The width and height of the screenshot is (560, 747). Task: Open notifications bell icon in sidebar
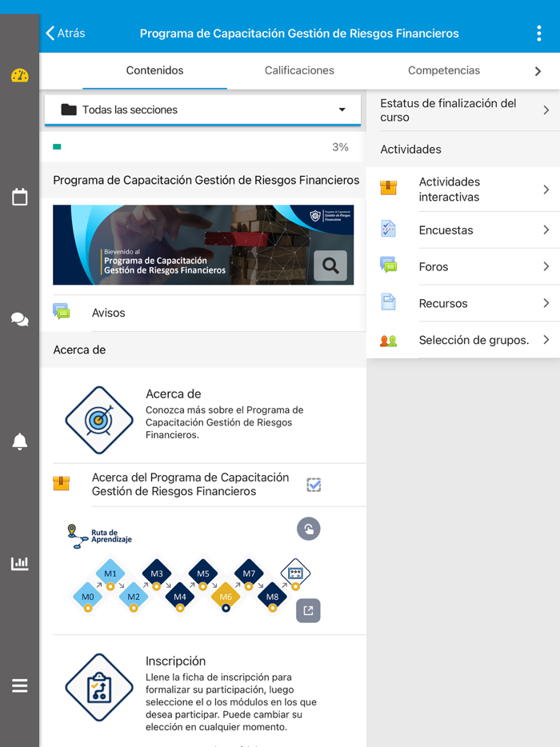(19, 441)
